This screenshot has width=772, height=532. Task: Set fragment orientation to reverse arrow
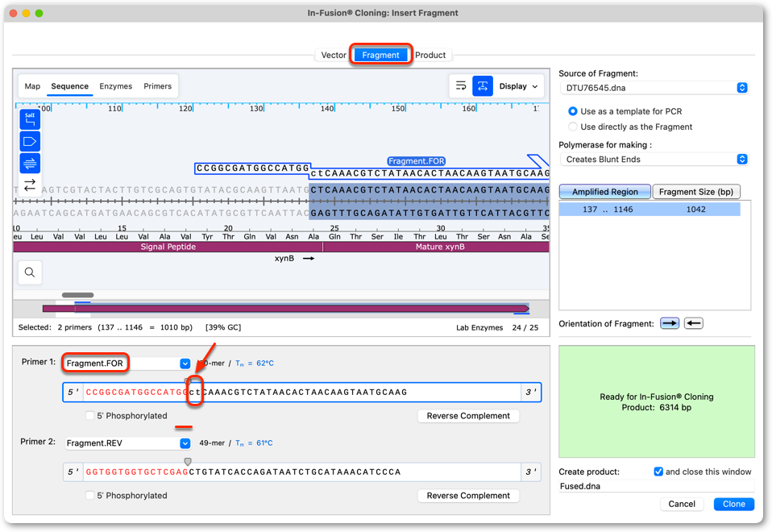693,324
